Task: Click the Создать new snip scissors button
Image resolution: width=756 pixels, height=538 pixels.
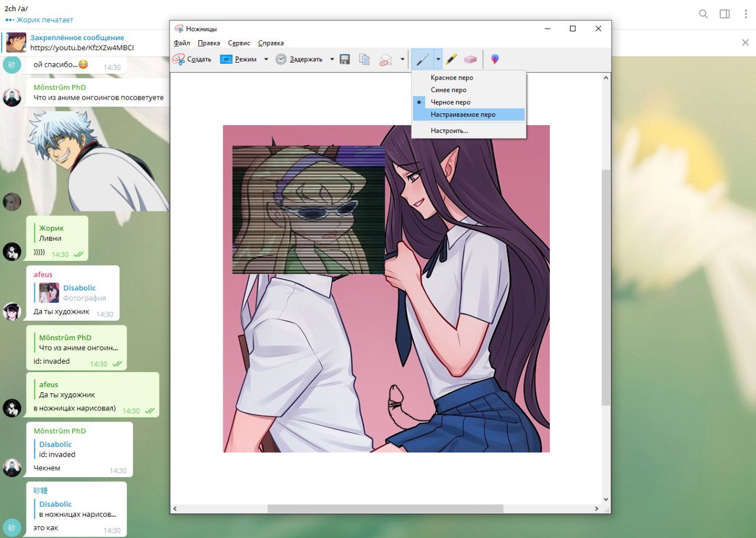Action: tap(192, 59)
